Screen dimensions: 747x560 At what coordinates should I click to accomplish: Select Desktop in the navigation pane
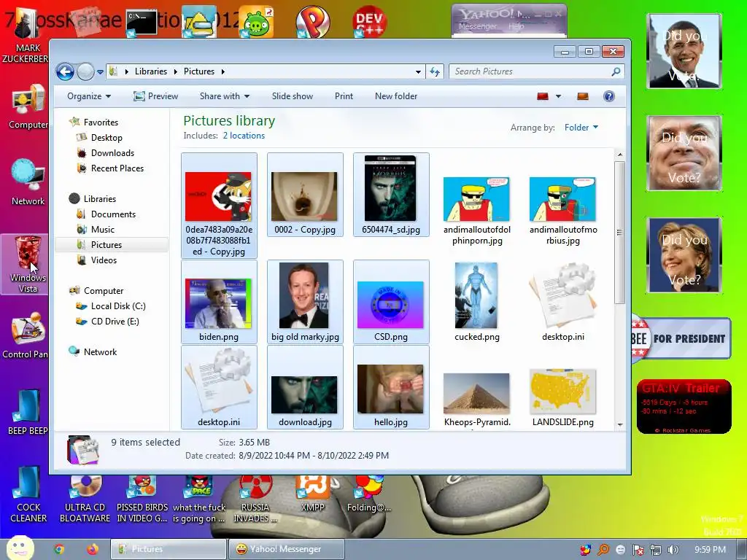[107, 138]
